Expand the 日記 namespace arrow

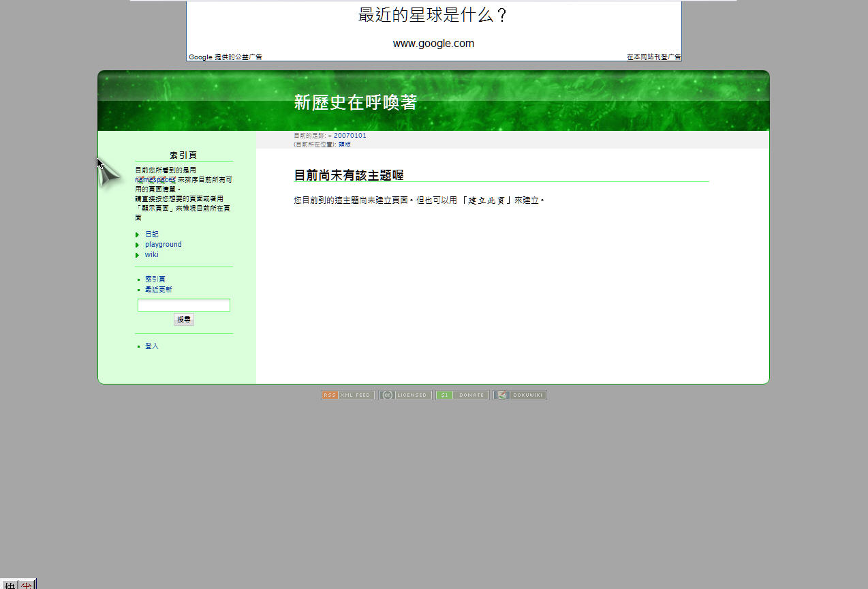138,235
